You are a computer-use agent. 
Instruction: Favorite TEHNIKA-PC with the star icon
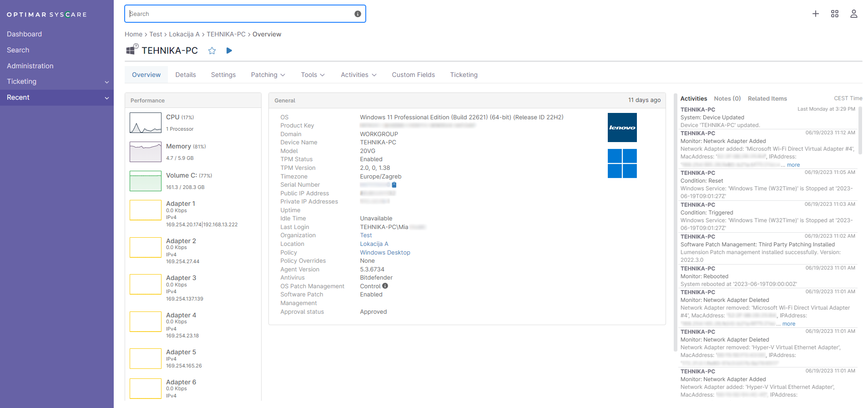pyautogui.click(x=212, y=51)
